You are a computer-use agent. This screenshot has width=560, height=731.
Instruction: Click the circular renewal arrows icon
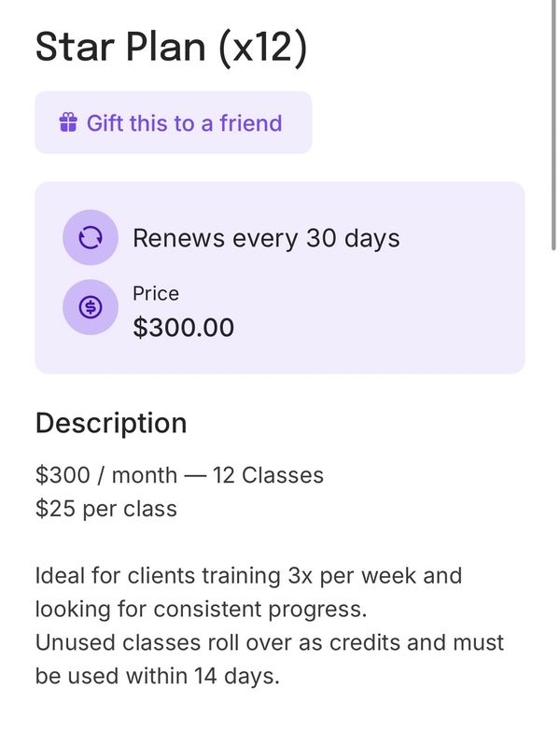(x=91, y=238)
